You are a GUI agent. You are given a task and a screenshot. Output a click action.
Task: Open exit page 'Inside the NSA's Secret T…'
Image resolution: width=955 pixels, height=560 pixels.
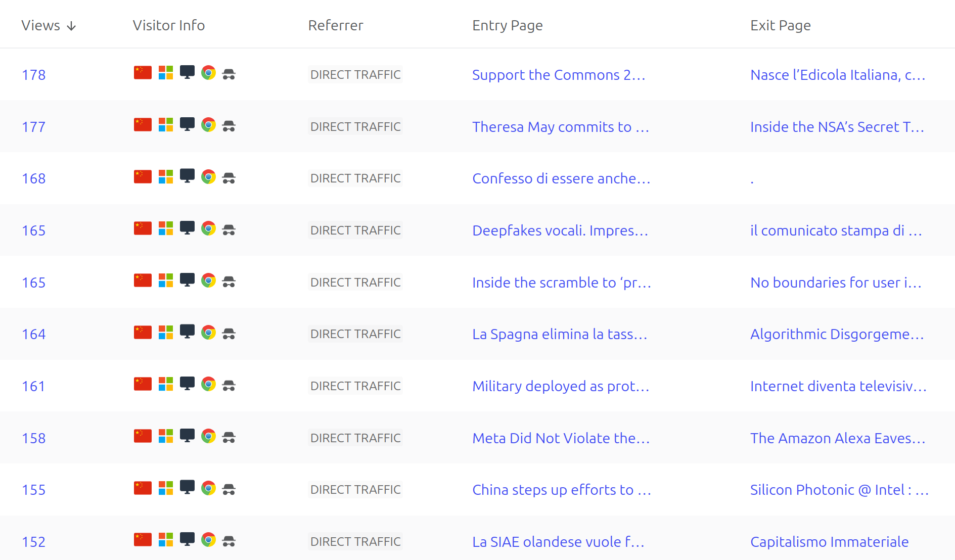click(x=837, y=127)
